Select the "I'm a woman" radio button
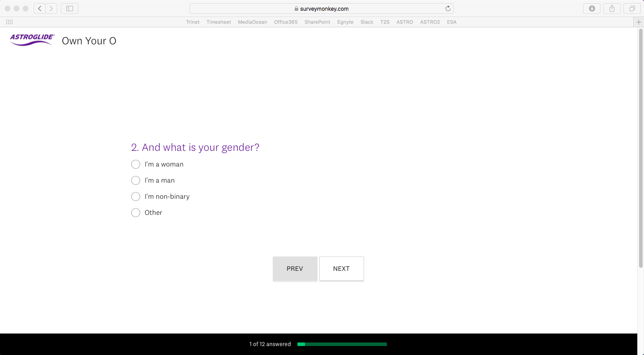This screenshot has width=644, height=355. 136,164
